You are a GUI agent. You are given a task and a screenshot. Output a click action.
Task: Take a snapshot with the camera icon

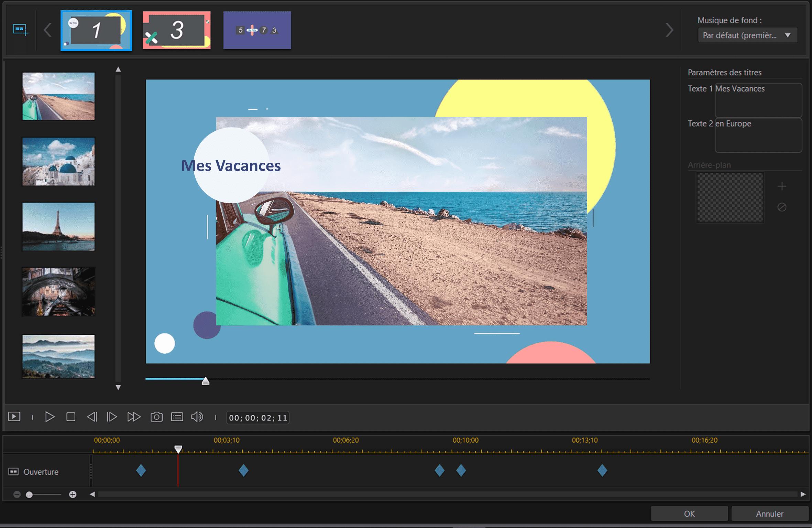click(x=157, y=417)
